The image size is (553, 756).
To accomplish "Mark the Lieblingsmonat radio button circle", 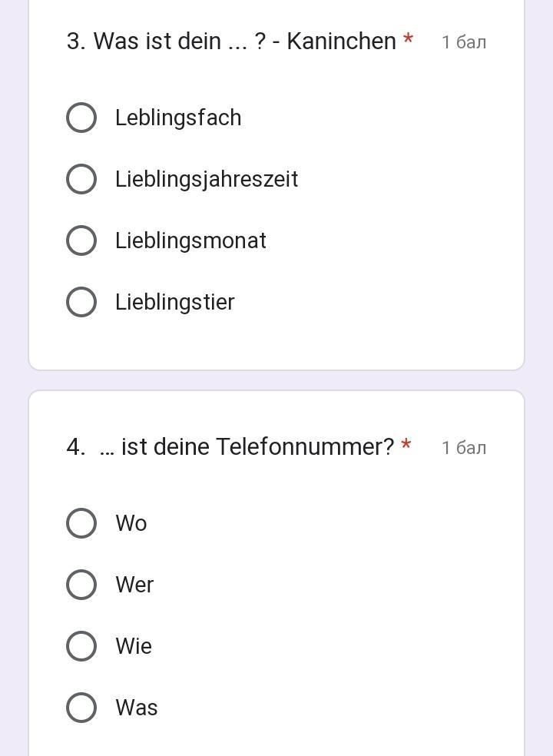I will [x=81, y=240].
